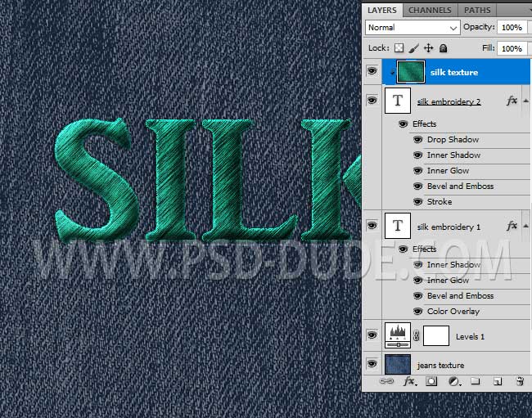
Task: Open Inner Shadow on silk embroidery 2
Action: 453,155
